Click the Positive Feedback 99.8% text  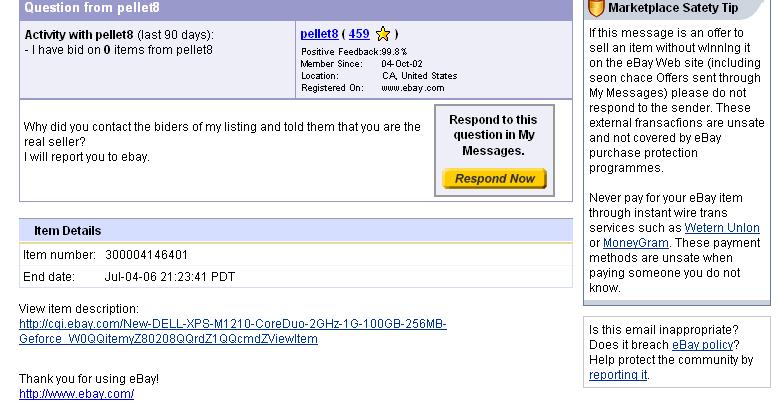click(354, 52)
